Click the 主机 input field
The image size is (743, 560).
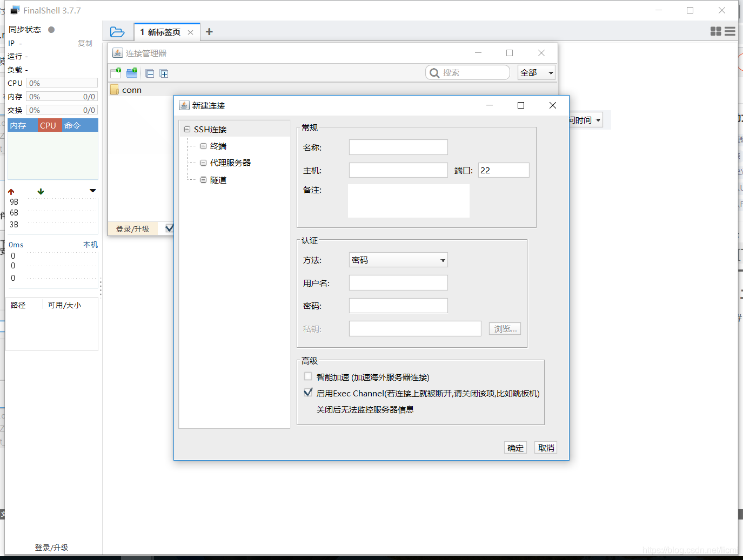coord(398,170)
